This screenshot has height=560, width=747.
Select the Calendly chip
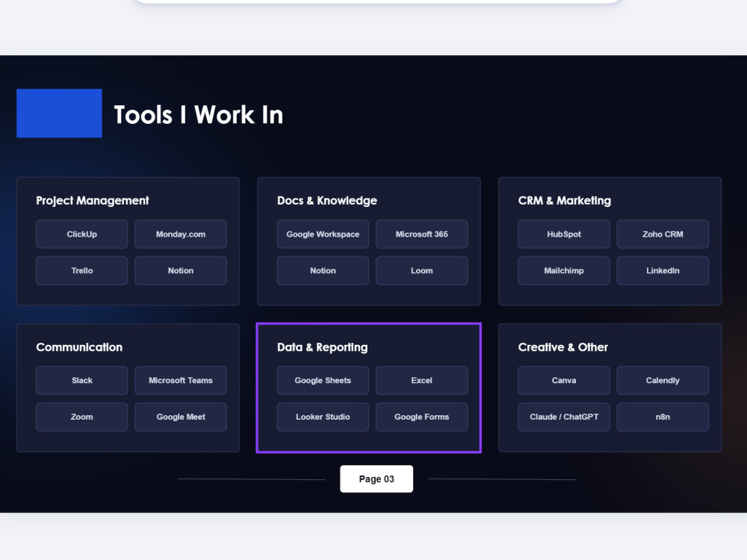coord(663,380)
